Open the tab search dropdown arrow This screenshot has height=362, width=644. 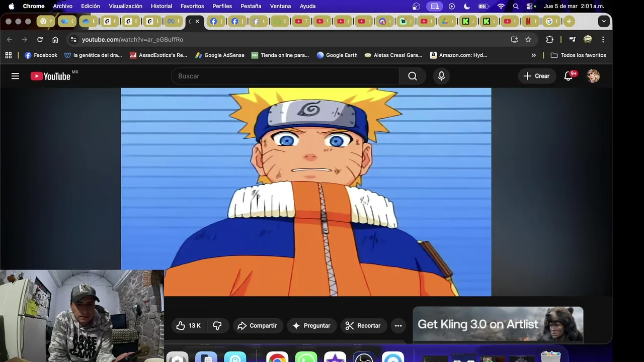click(x=604, y=21)
